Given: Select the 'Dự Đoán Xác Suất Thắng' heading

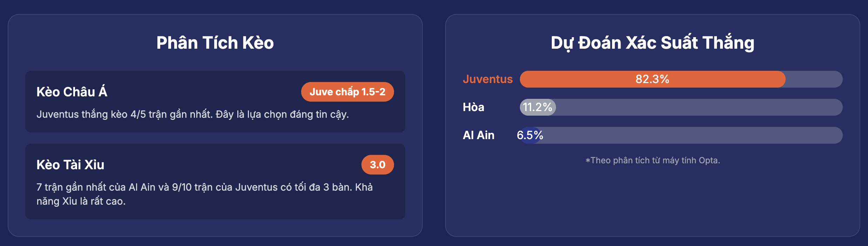Looking at the screenshot, I should [x=652, y=43].
